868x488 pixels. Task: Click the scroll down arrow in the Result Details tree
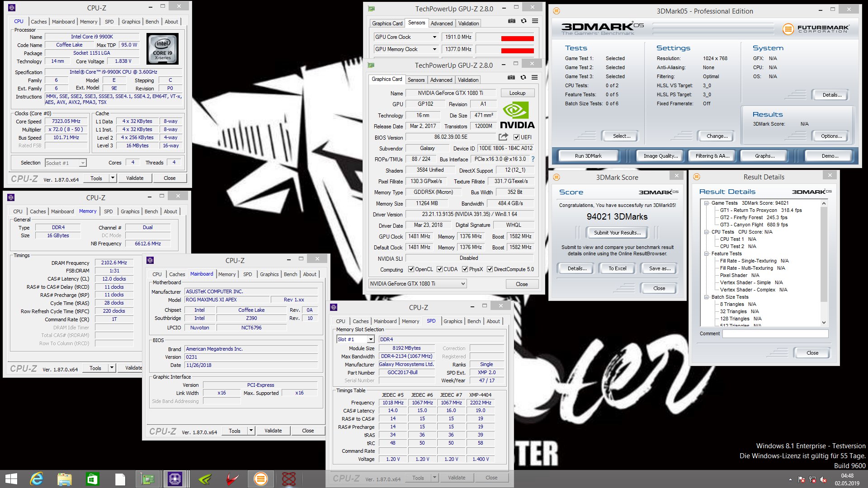pos(824,323)
